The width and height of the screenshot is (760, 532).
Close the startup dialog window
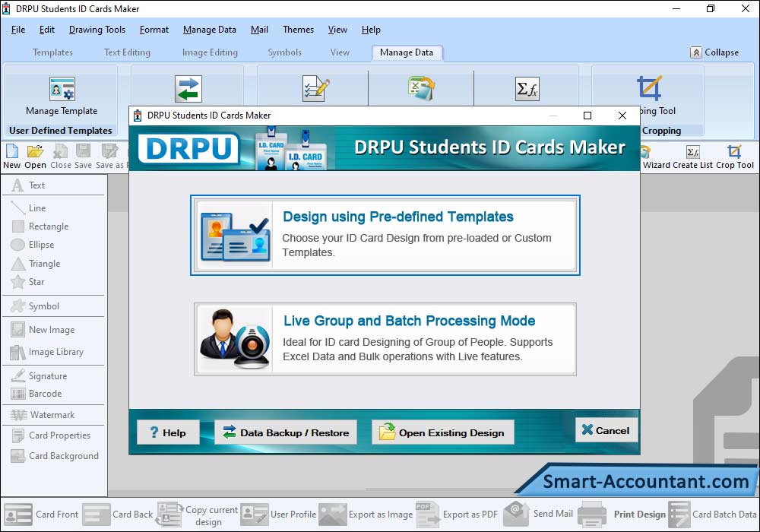(622, 116)
